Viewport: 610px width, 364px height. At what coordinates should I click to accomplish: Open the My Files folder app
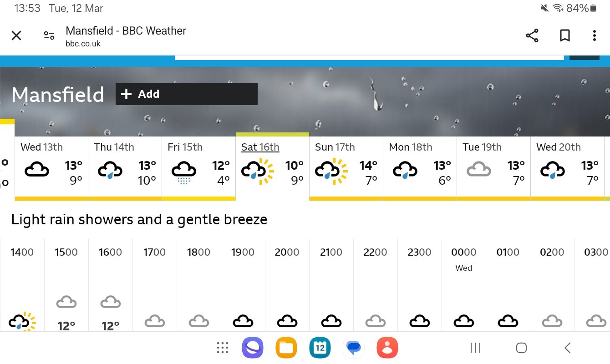tap(286, 348)
